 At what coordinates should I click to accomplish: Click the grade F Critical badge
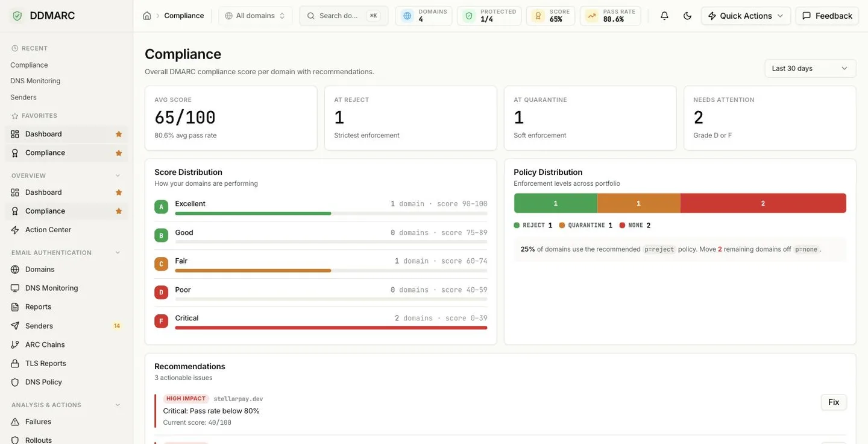161,321
